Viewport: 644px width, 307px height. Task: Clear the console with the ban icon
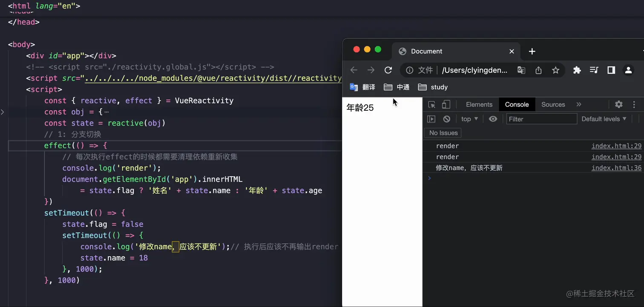click(x=446, y=119)
